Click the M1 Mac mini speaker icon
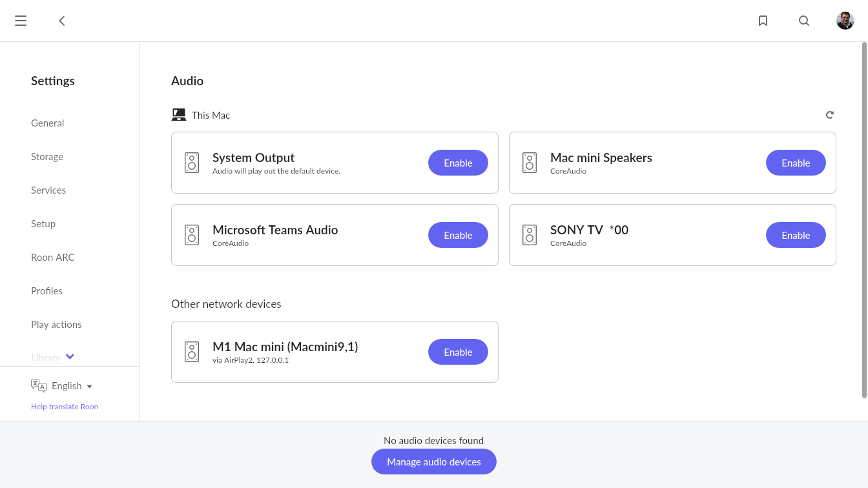The width and height of the screenshot is (868, 488). (192, 352)
